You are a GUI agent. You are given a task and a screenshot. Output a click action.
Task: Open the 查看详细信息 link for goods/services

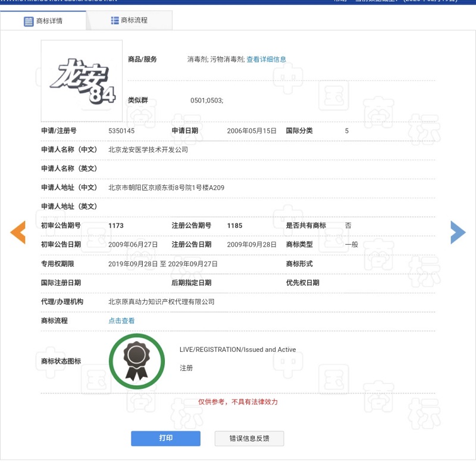(x=266, y=60)
